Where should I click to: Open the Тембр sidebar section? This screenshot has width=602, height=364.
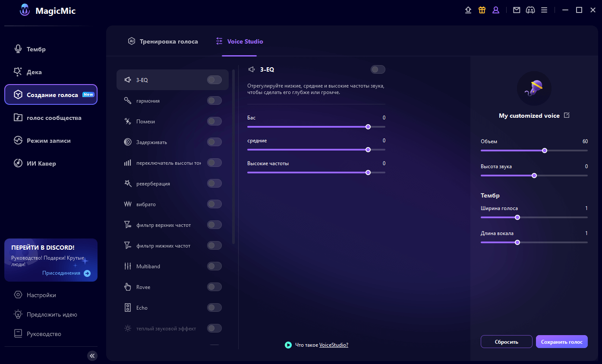click(51, 49)
